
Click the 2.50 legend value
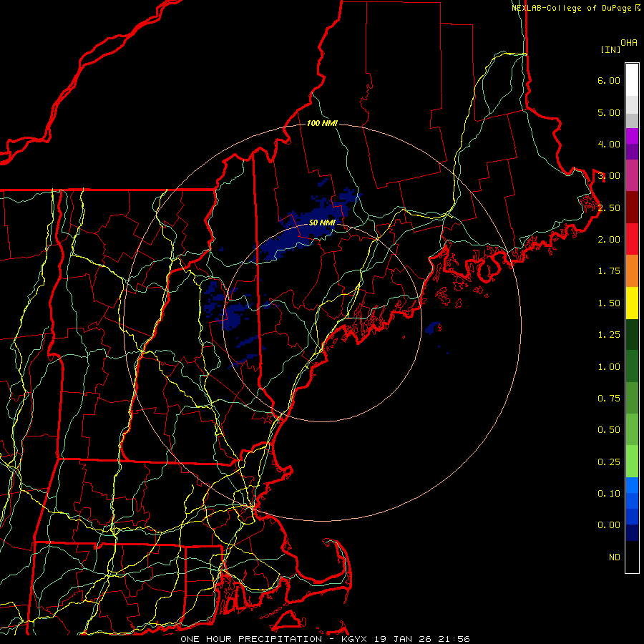(609, 208)
